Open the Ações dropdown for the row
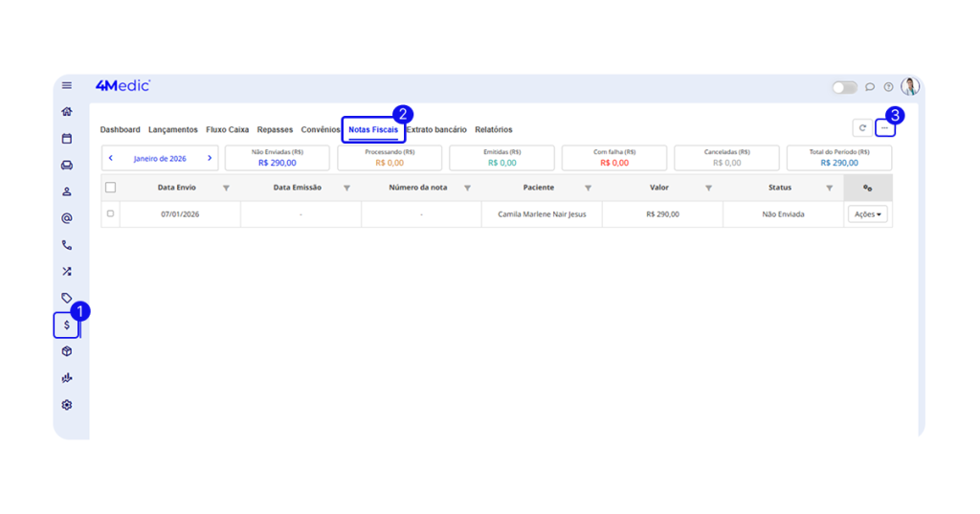This screenshot has height=514, width=980. tap(867, 214)
